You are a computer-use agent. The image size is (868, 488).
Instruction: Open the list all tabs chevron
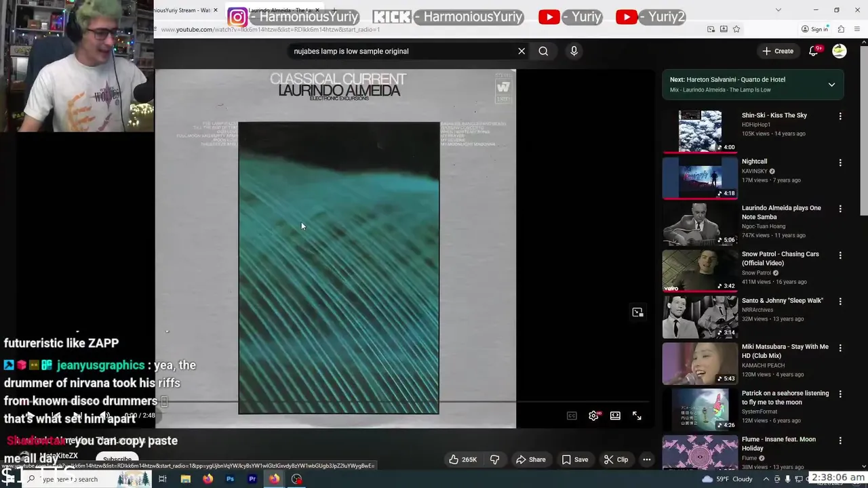[x=778, y=10]
